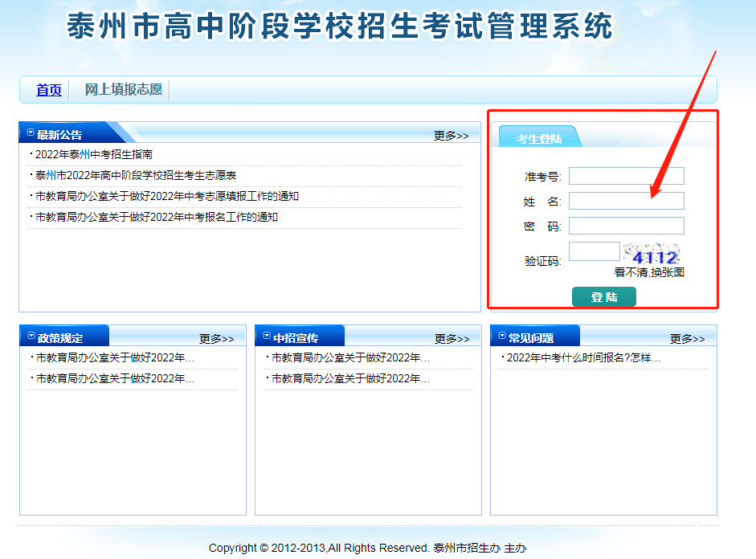The height and width of the screenshot is (559, 756).
Task: Open 更多>> in the 常见问题 panel
Action: click(687, 339)
